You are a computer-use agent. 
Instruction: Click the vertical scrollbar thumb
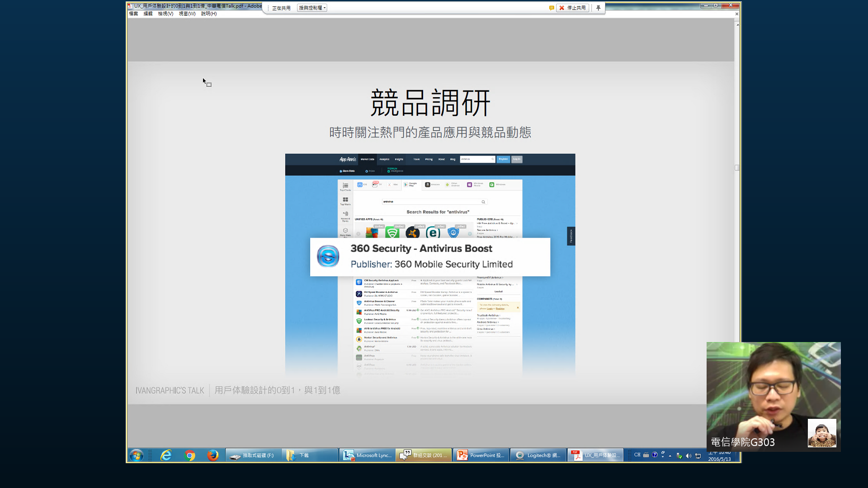pos(737,168)
